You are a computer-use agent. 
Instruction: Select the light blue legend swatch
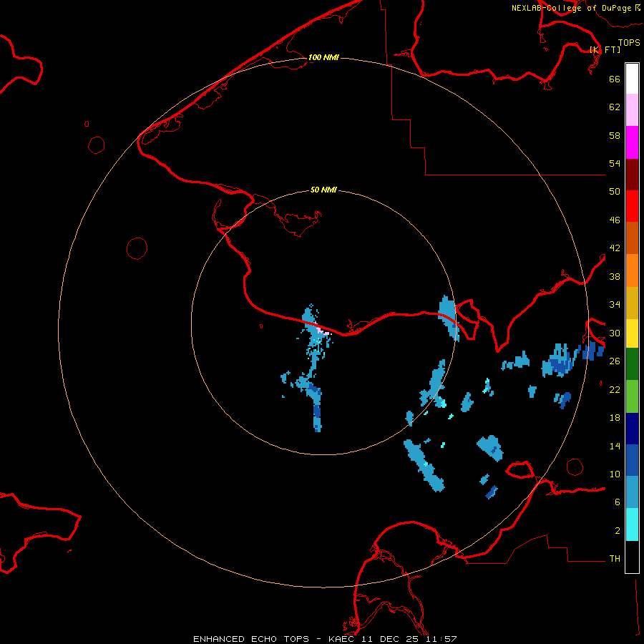coord(632,492)
